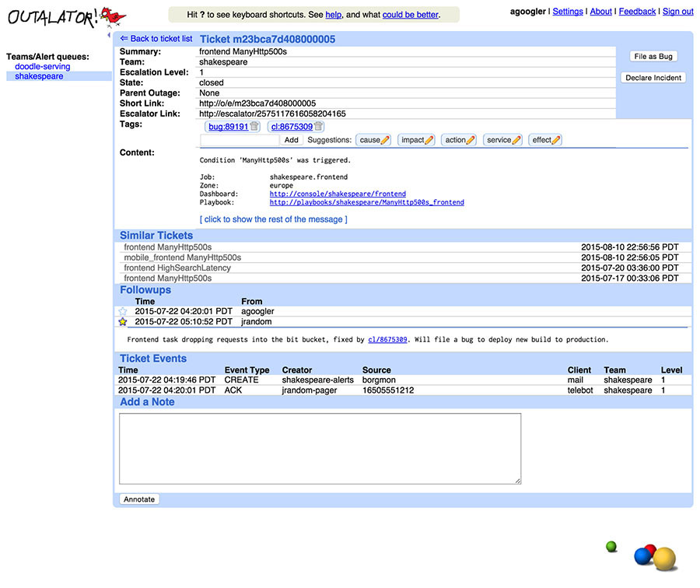Click the pencil icon on action suggestion

pos(471,140)
